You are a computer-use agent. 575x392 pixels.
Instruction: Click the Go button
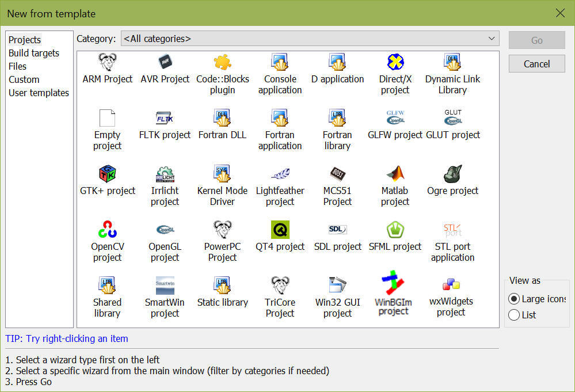[x=536, y=40]
